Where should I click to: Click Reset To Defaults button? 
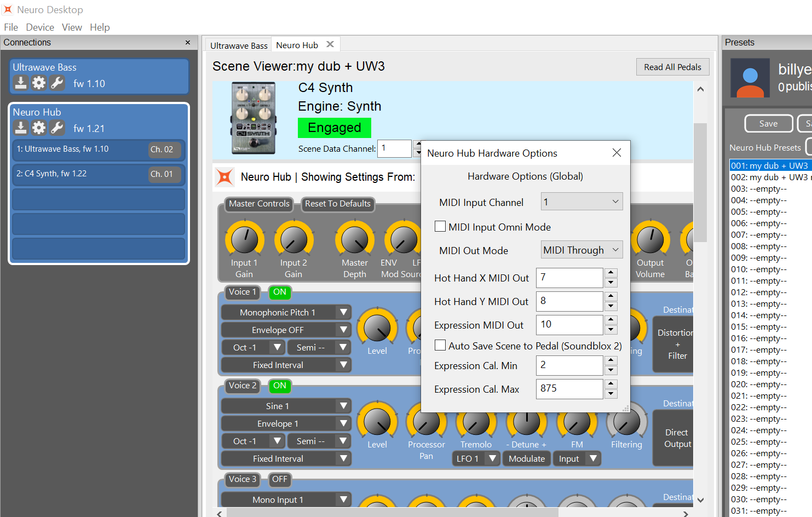(x=338, y=204)
